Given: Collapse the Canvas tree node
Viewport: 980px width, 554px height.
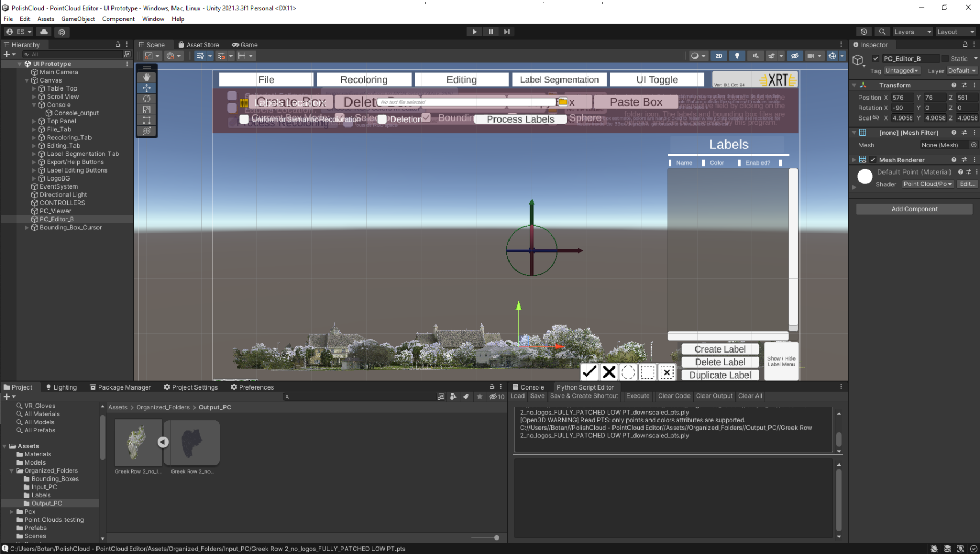Looking at the screenshot, I should [27, 80].
